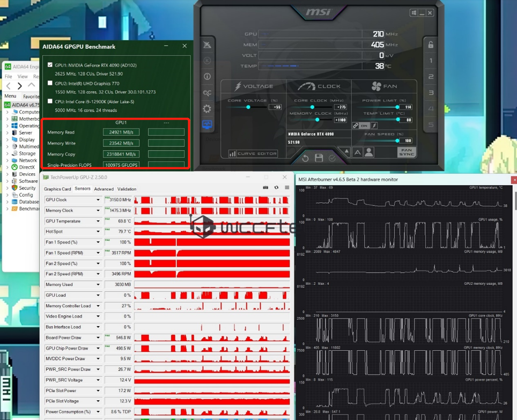Select Afterburner profile slot 2
This screenshot has width=517, height=420.
click(431, 77)
